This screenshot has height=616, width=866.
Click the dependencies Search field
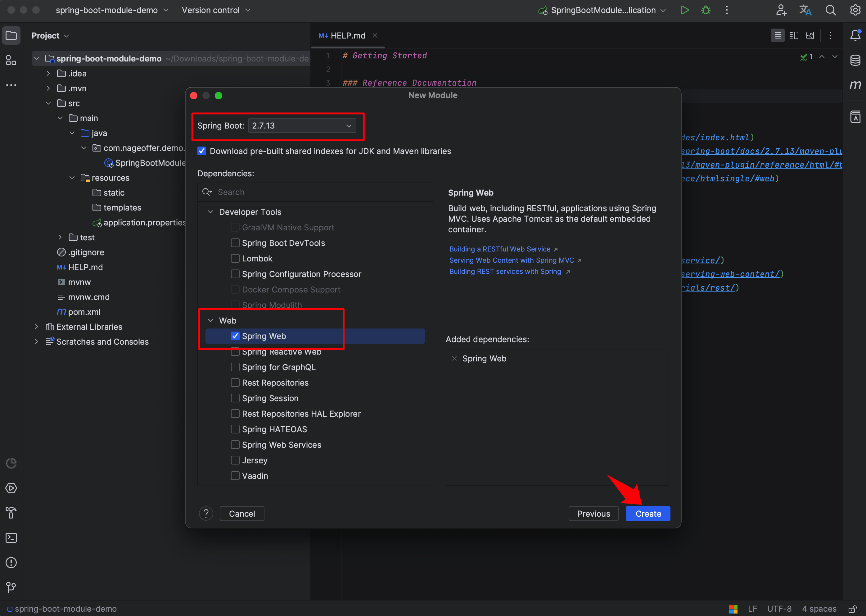tap(315, 192)
